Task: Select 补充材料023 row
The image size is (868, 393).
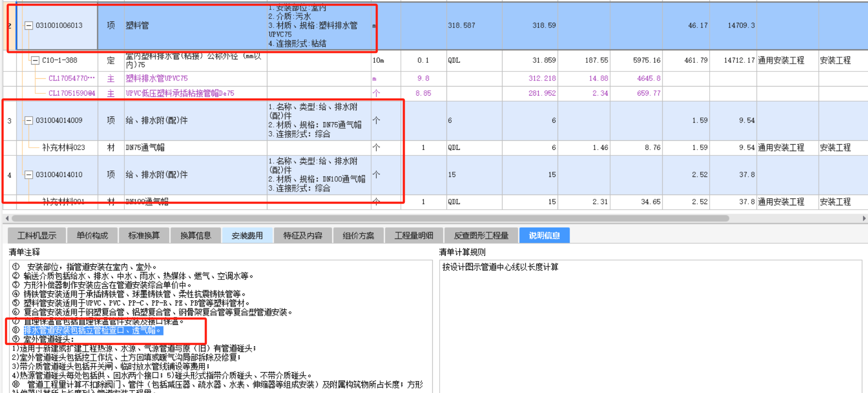Action: 64,148
